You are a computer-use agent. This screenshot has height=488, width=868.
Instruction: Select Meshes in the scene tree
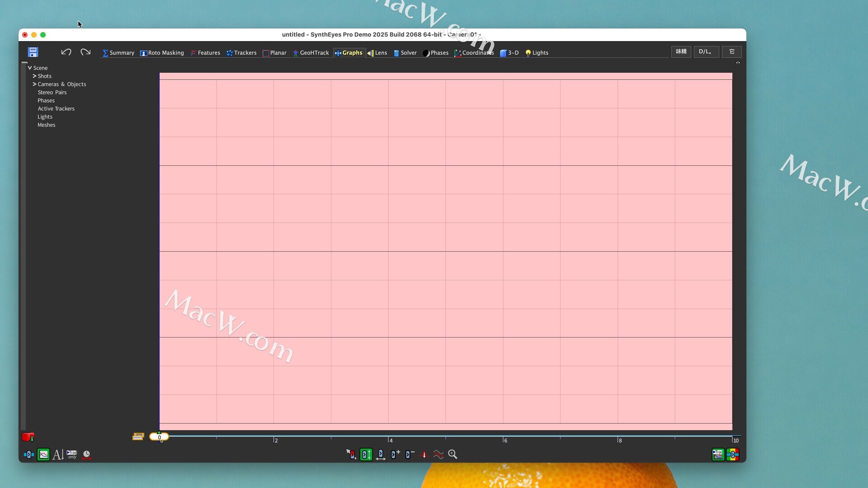click(x=47, y=125)
